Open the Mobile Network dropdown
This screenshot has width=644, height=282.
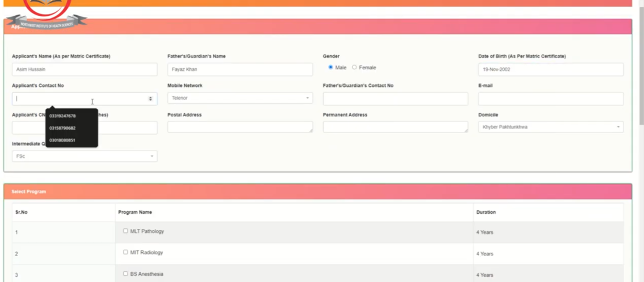pyautogui.click(x=240, y=98)
